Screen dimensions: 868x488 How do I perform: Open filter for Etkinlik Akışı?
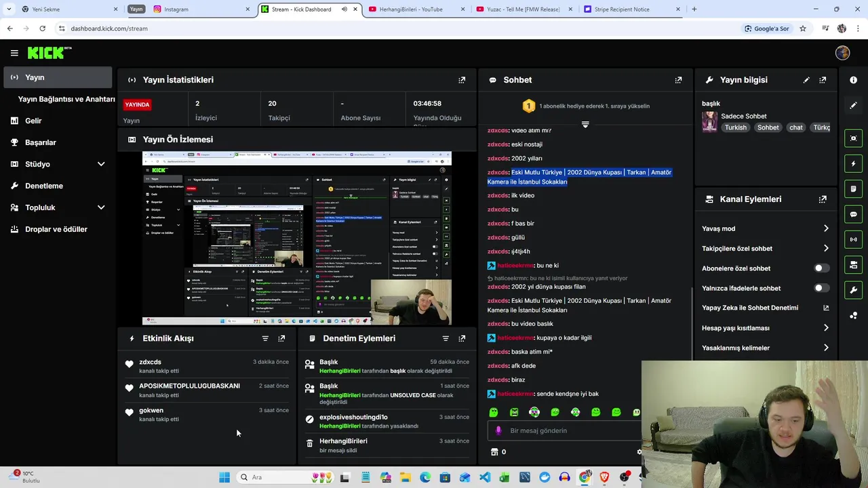265,338
